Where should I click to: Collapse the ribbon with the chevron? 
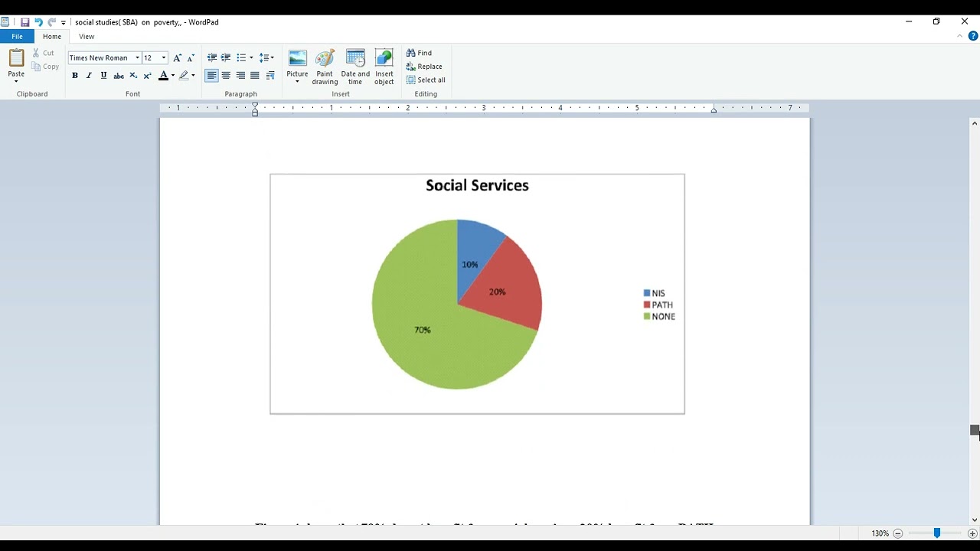(960, 36)
